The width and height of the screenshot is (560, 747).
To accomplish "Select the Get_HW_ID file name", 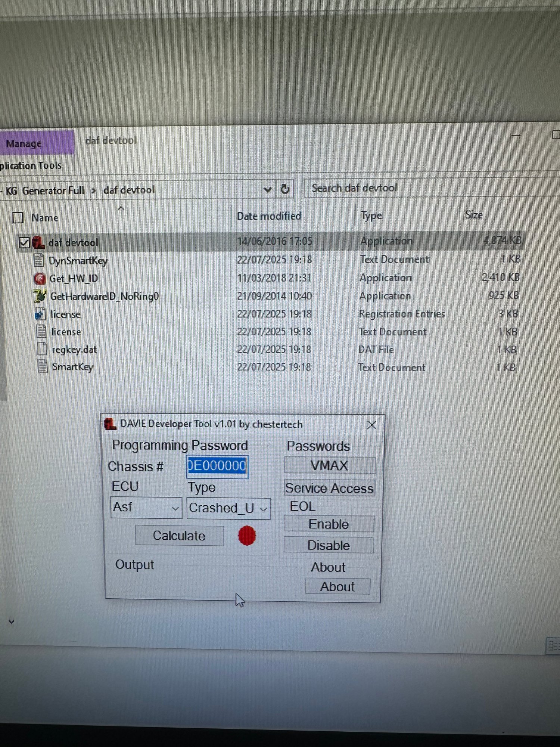I will 74,279.
